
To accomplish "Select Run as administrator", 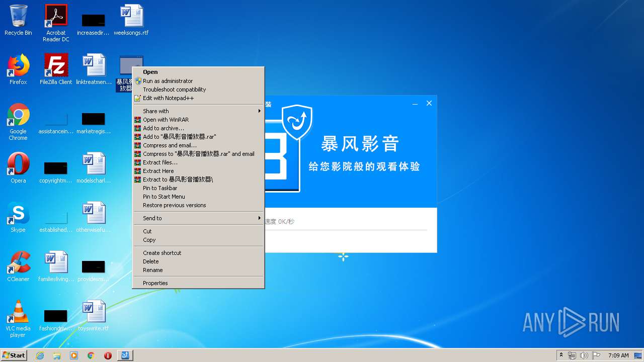I will pos(198,81).
